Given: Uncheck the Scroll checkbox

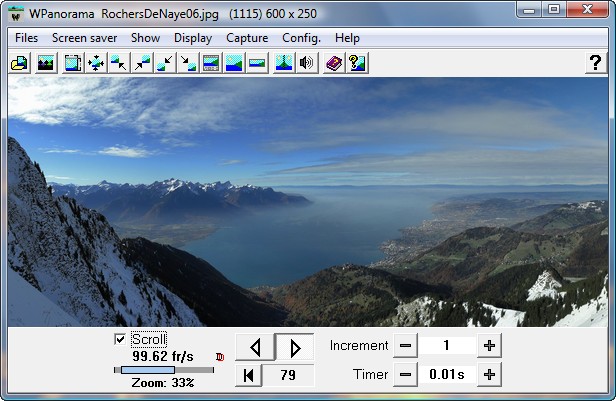Looking at the screenshot, I should coord(121,339).
